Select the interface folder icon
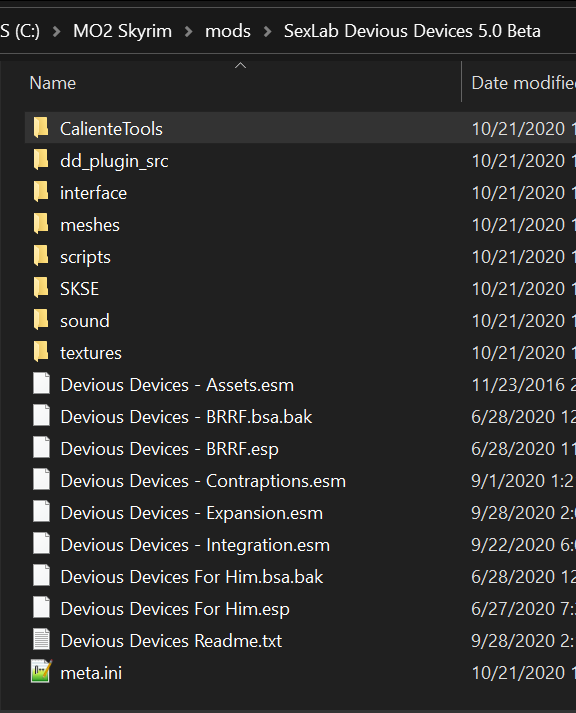Viewport: 576px width, 713px height. point(41,192)
